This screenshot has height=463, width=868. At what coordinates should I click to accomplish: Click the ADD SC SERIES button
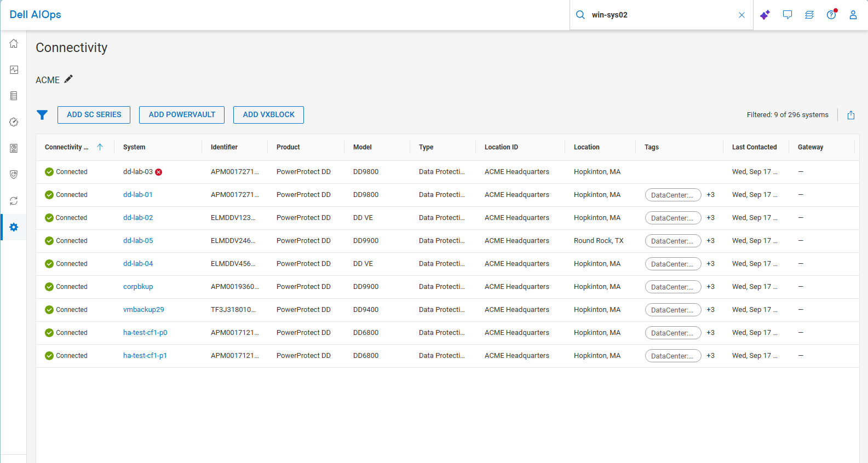[x=94, y=115]
